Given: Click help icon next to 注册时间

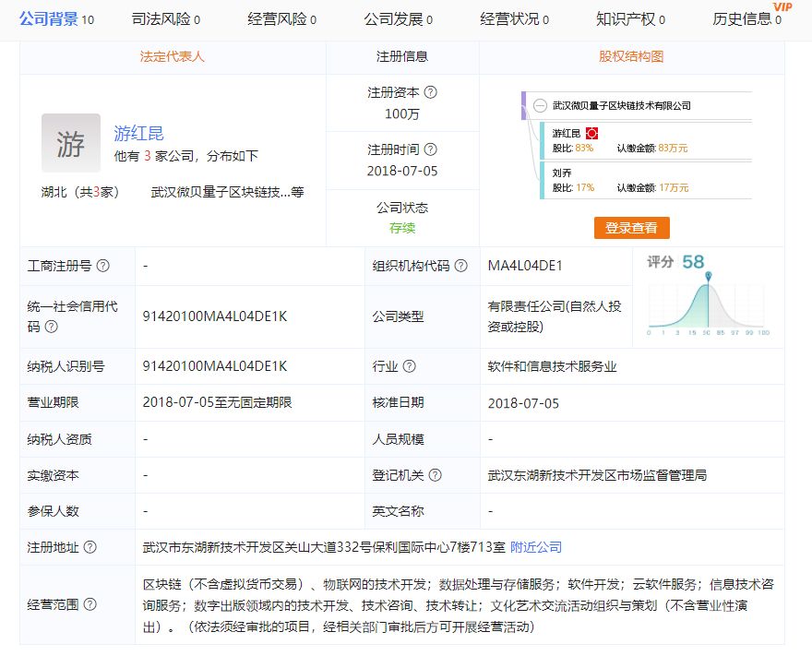Looking at the screenshot, I should [431, 149].
